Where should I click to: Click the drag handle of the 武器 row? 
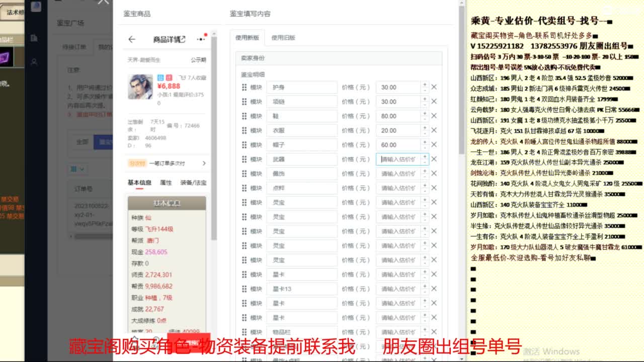pos(245,159)
